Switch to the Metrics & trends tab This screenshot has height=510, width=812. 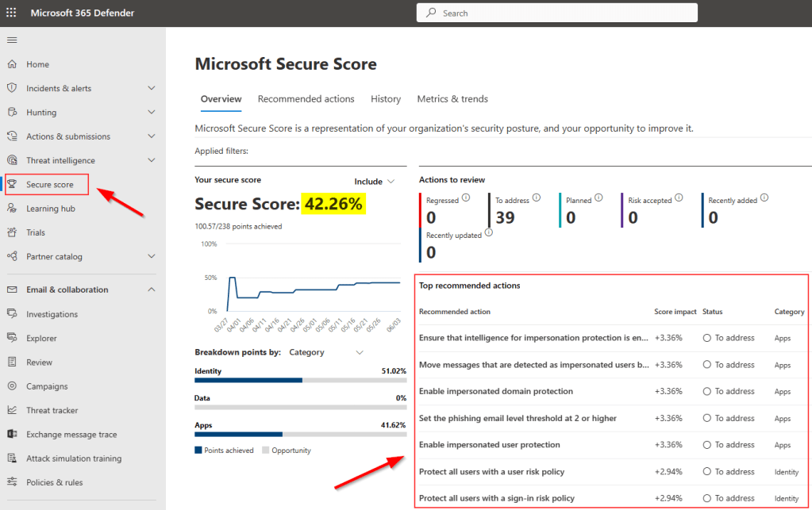click(452, 99)
